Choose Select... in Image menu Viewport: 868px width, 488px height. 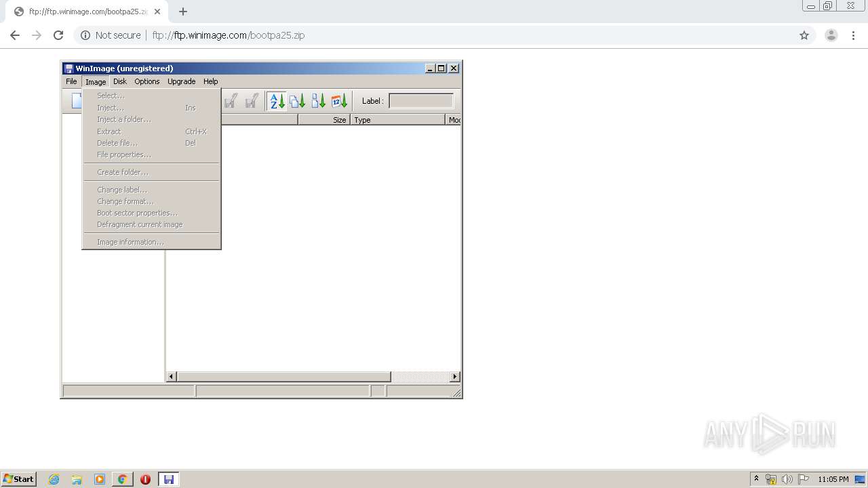[151, 96]
